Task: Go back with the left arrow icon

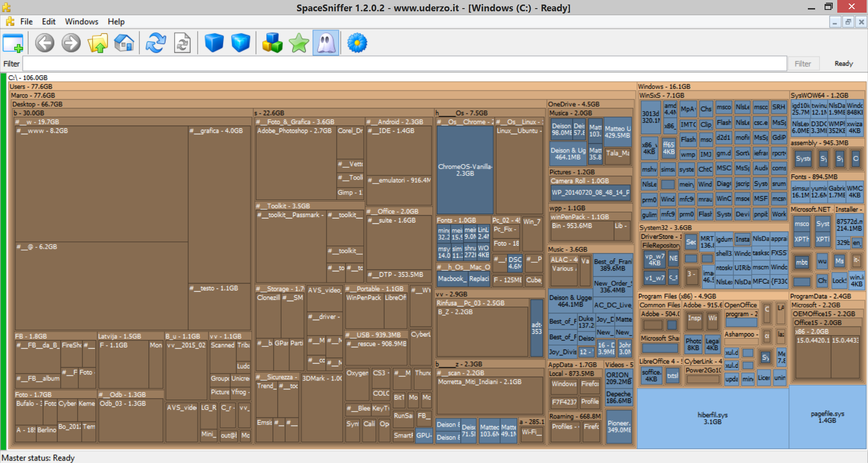Action: coord(45,43)
